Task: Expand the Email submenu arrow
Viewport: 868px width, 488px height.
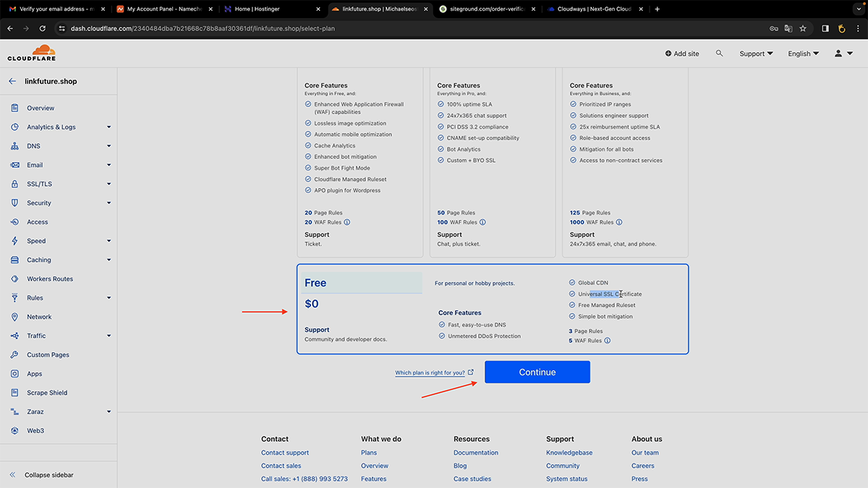Action: pyautogui.click(x=109, y=165)
